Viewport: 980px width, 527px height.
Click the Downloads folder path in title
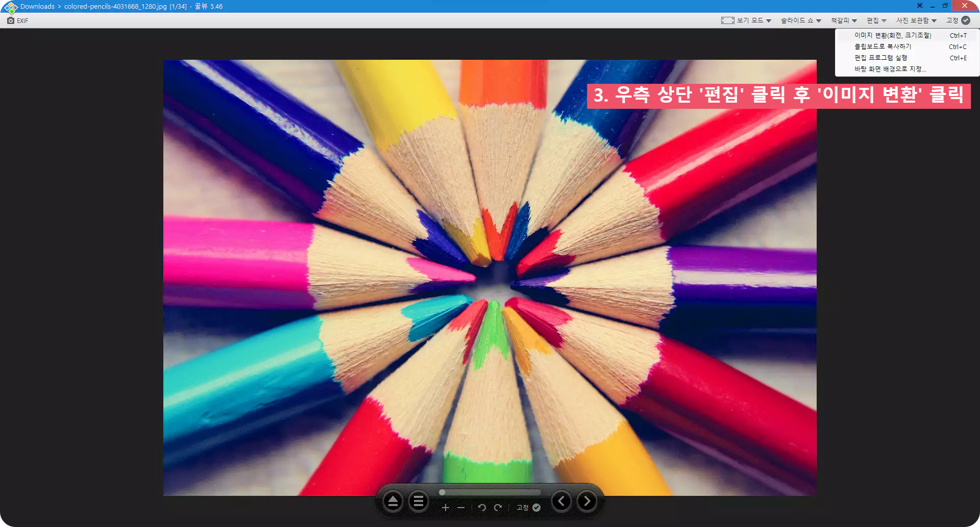point(37,7)
